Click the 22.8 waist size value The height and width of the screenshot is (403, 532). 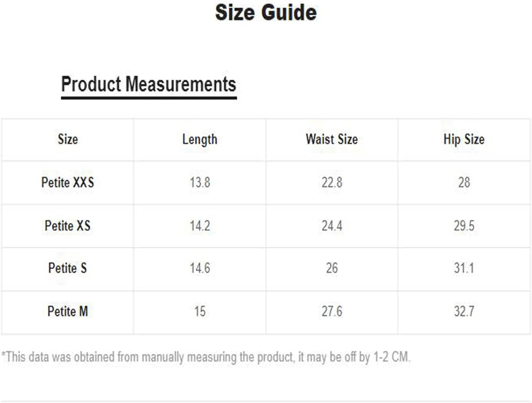click(x=332, y=182)
